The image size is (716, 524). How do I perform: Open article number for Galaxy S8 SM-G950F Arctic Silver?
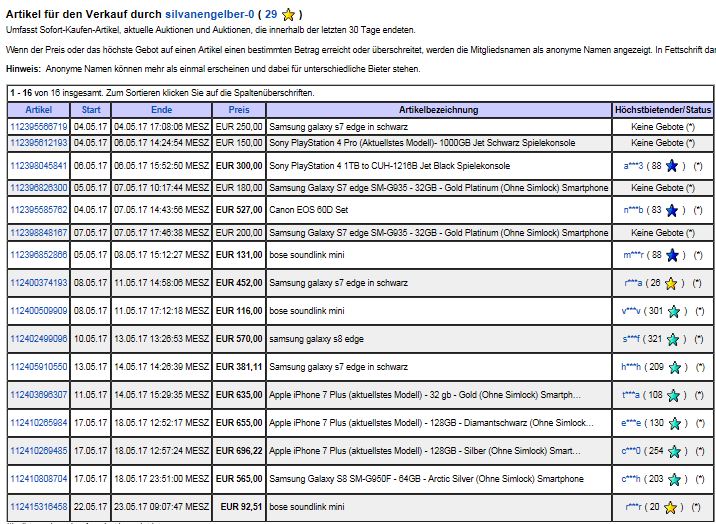[38, 479]
